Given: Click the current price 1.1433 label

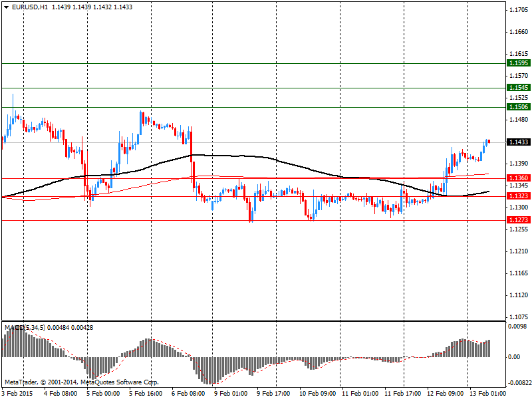Looking at the screenshot, I should [x=519, y=142].
